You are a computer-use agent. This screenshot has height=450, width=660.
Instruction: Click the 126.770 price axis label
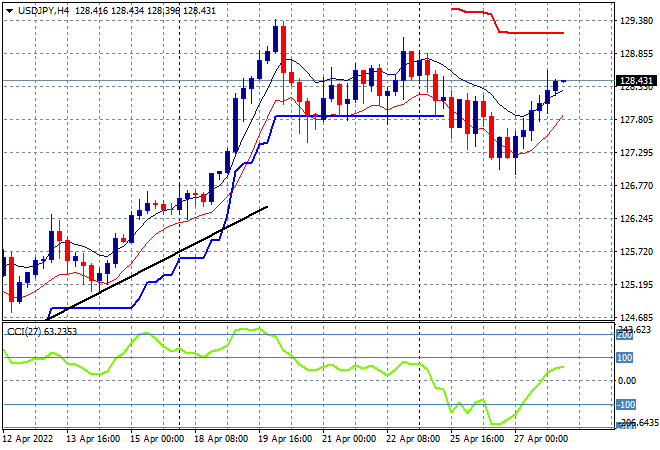click(636, 186)
